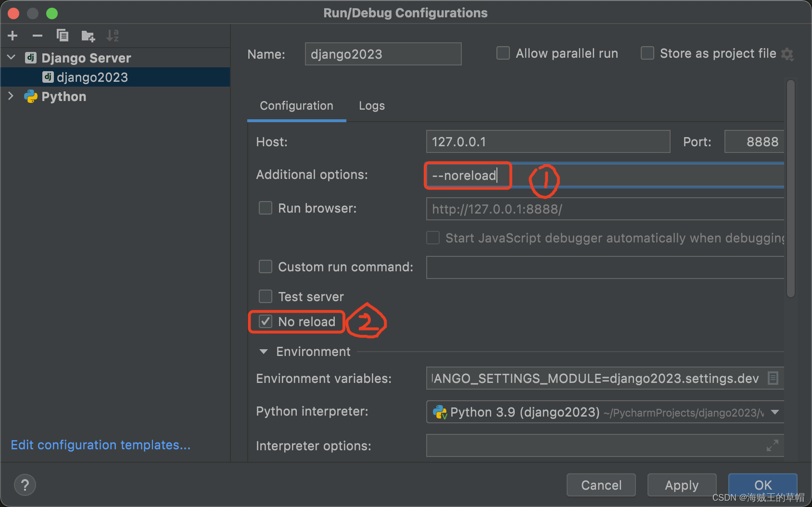Enable the Run browser option
Image resolution: width=812 pixels, height=507 pixels.
[265, 208]
